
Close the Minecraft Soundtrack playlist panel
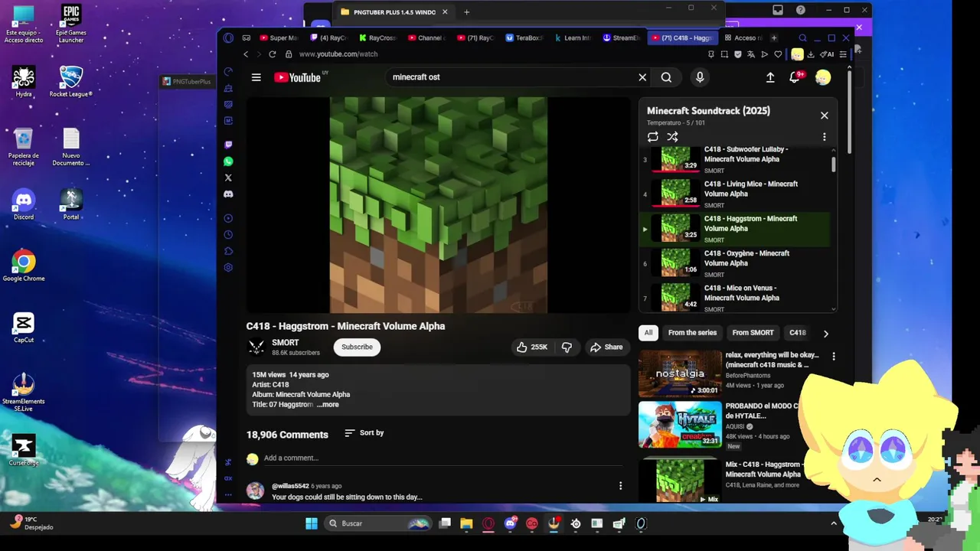tap(824, 116)
